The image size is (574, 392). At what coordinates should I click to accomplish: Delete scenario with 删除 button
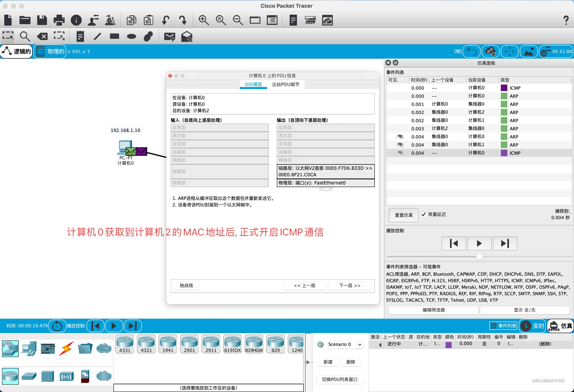click(x=351, y=362)
